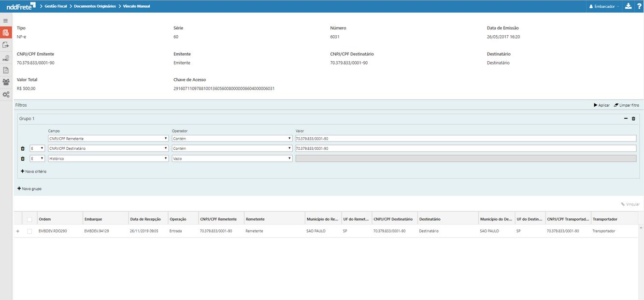Delete Grupo 1 with trash icon
644x300 pixels.
click(x=633, y=118)
